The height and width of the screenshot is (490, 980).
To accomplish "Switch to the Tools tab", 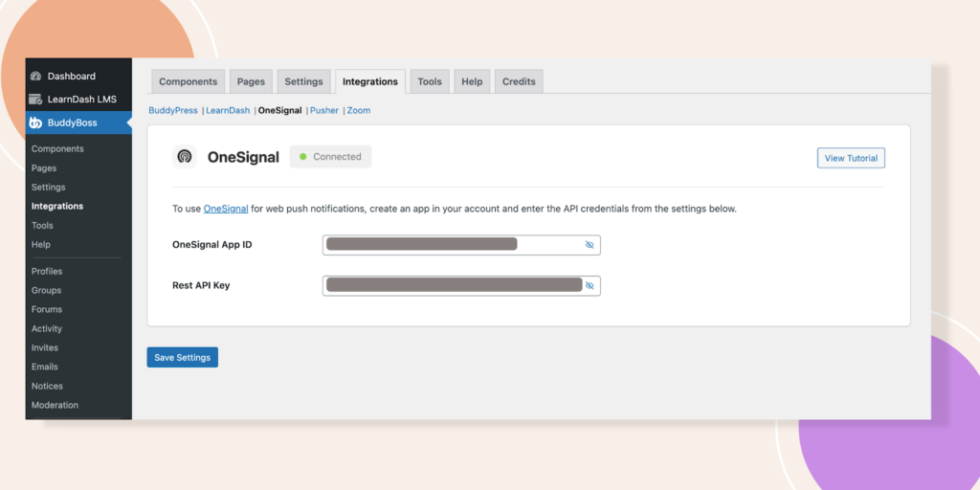I will pos(430,81).
